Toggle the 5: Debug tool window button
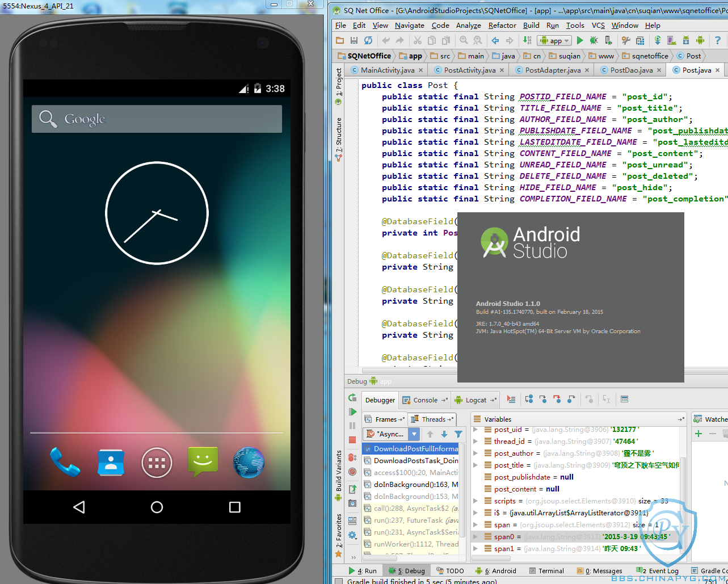The height and width of the screenshot is (584, 728). pyautogui.click(x=407, y=571)
